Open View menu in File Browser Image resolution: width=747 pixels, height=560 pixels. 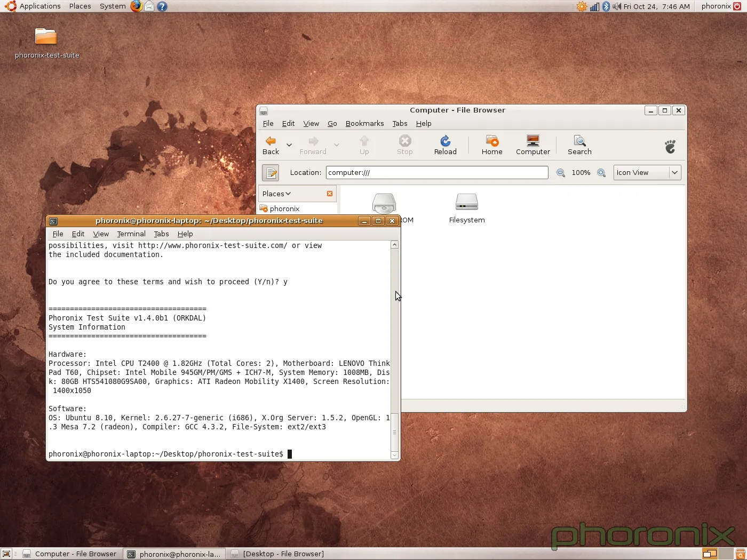coord(311,123)
